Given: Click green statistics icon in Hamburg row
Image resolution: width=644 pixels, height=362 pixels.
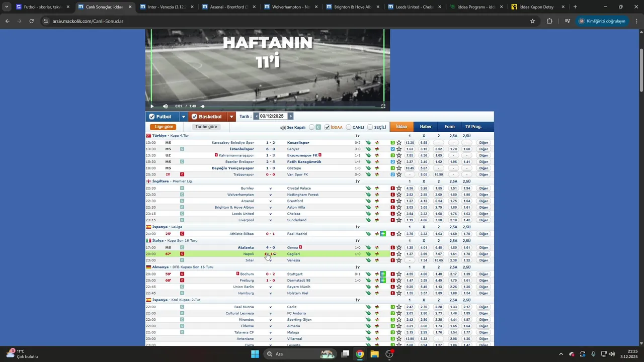Looking at the screenshot, I should (x=368, y=293).
